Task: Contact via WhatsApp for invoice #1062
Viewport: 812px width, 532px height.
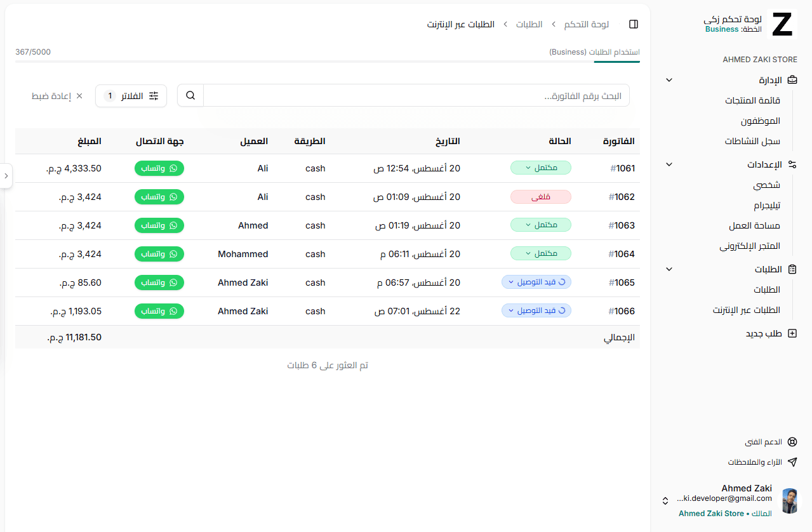Action: click(x=159, y=197)
